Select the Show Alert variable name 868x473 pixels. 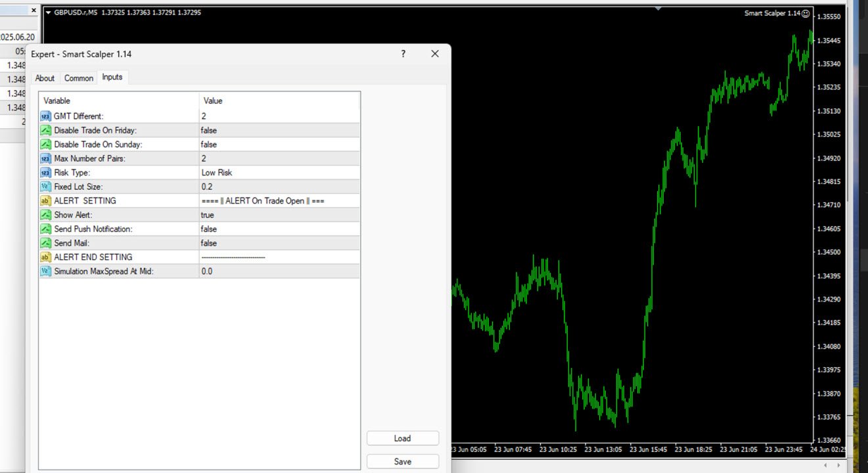click(73, 215)
